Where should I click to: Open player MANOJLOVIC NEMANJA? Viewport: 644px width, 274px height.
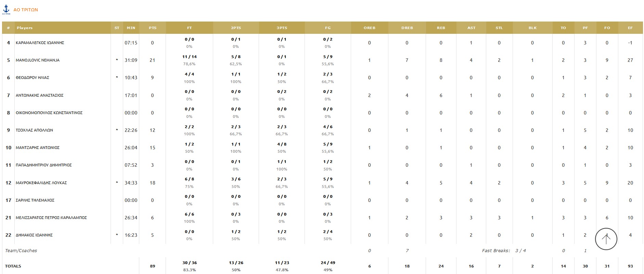click(38, 60)
